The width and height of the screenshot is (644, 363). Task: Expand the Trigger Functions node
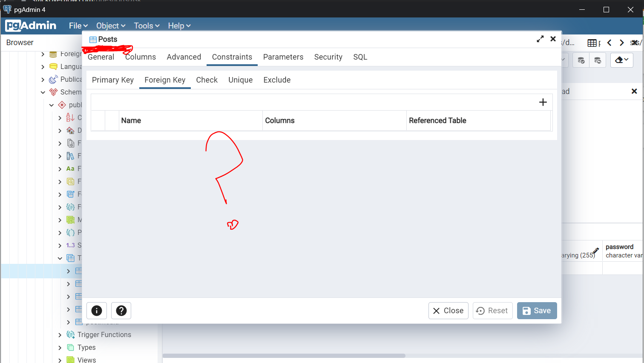[x=60, y=335]
